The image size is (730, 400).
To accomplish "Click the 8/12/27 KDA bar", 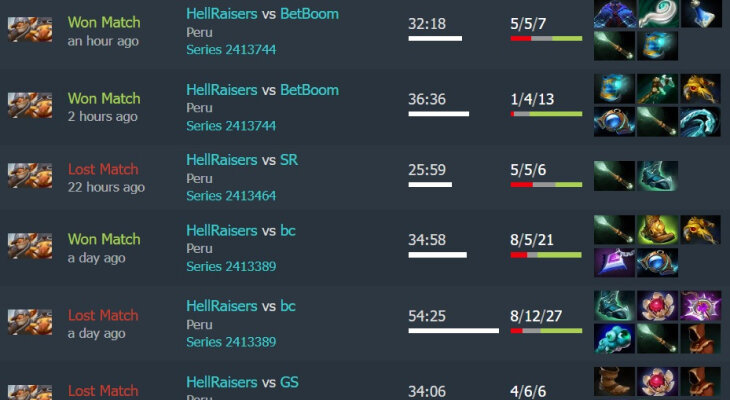I will tap(546, 331).
